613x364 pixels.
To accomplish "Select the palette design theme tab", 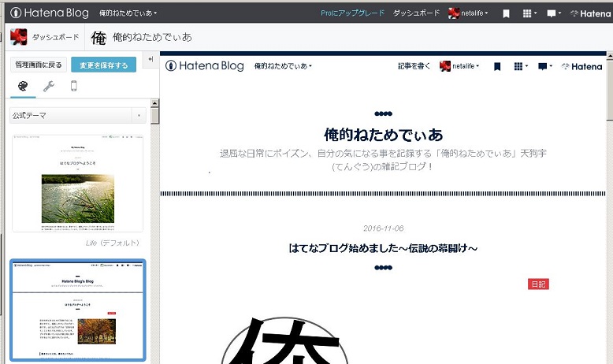I will tap(23, 86).
